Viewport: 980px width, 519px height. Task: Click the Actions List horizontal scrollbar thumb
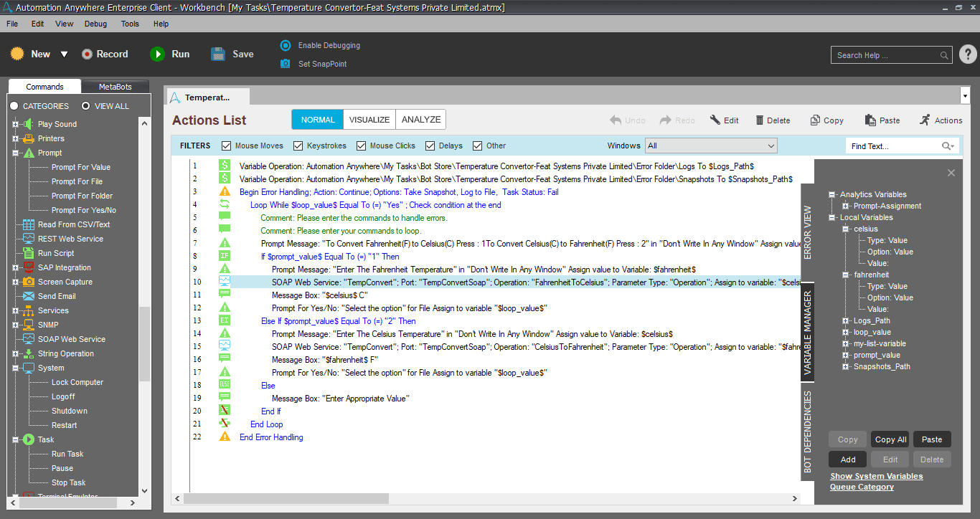[286, 499]
